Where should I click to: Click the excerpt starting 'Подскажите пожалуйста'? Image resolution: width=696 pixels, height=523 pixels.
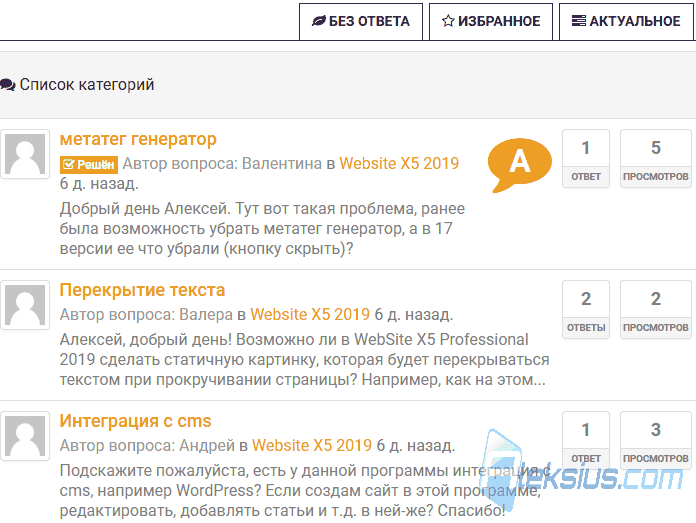[x=304, y=491]
